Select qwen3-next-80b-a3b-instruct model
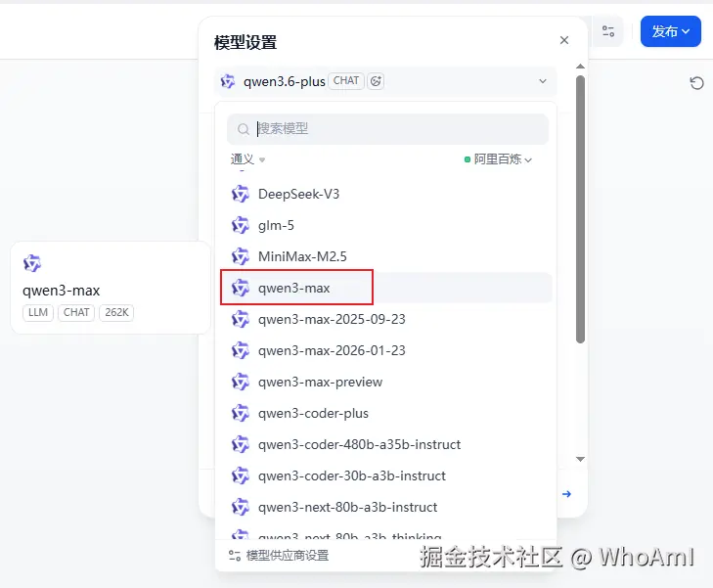Image resolution: width=713 pixels, height=588 pixels. click(x=386, y=507)
